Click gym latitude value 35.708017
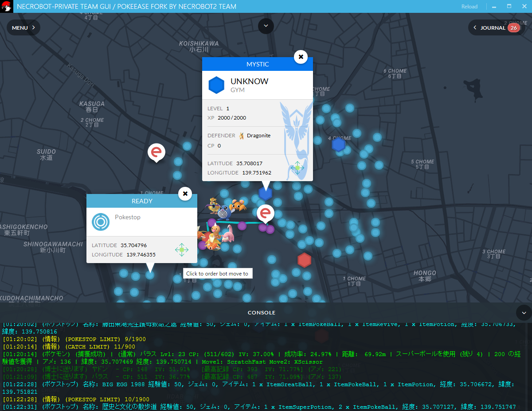The width and height of the screenshot is (532, 411). [x=249, y=163]
